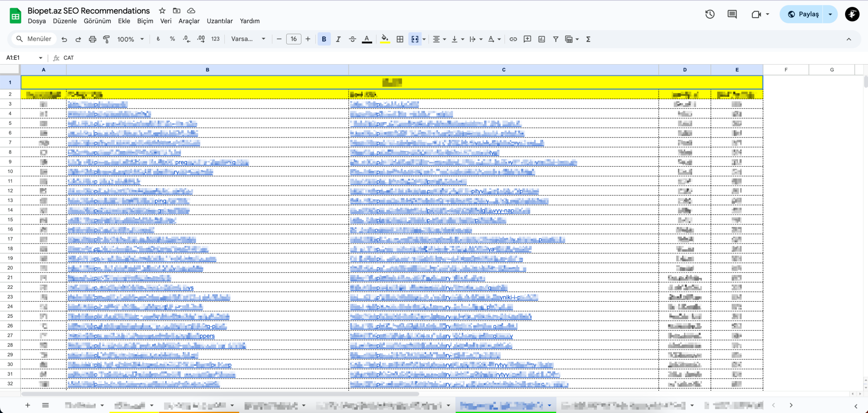Open fill color picker

(385, 39)
